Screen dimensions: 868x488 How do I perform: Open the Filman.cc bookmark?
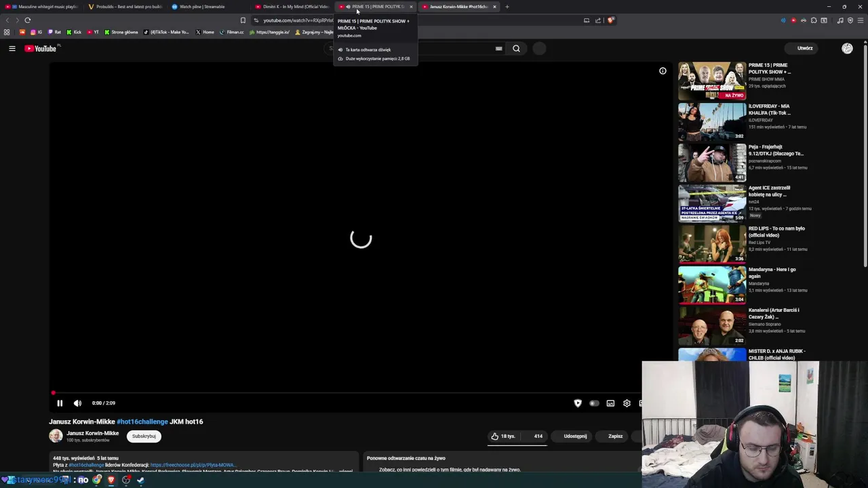(x=232, y=32)
